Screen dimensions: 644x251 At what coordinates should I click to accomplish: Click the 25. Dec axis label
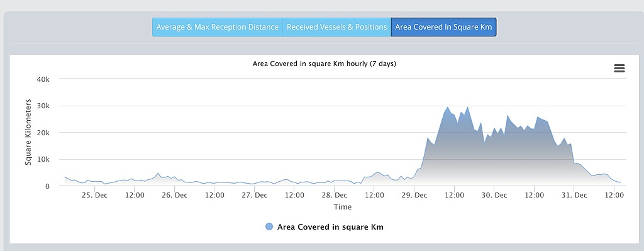point(94,195)
